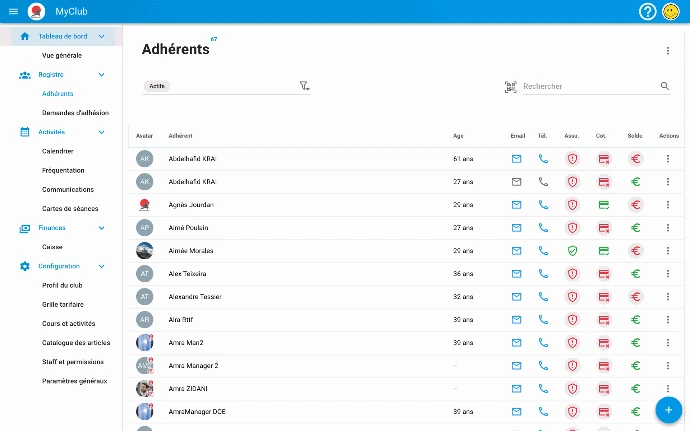Go to Demandes d'adhésion
This screenshot has width=690, height=431.
(x=75, y=113)
